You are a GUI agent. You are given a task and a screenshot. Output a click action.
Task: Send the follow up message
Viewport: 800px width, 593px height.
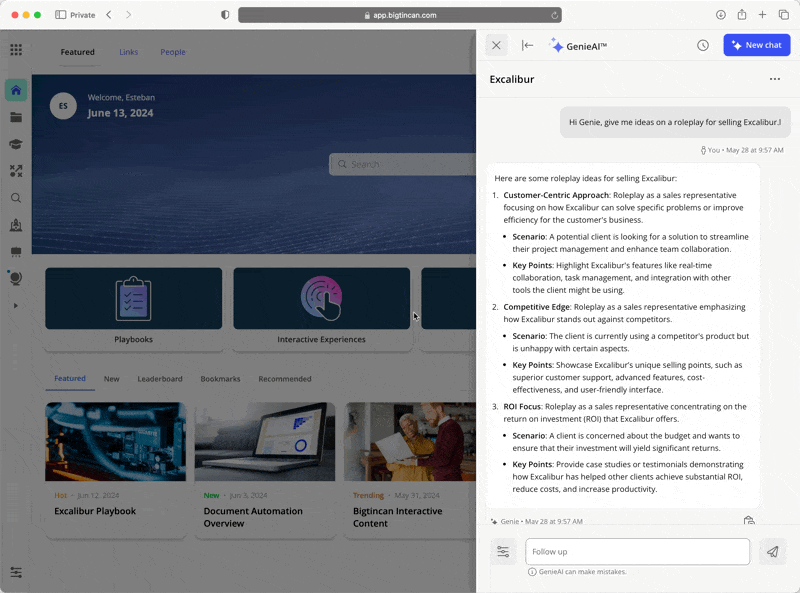coord(772,551)
